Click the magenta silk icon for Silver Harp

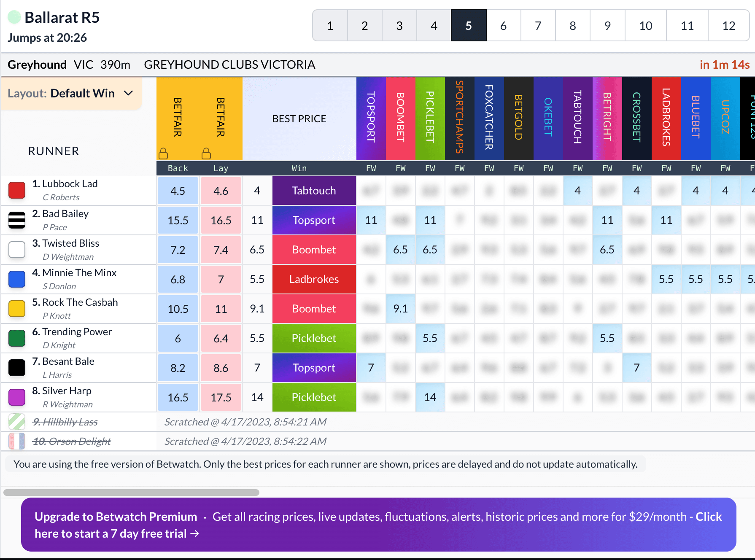16,397
